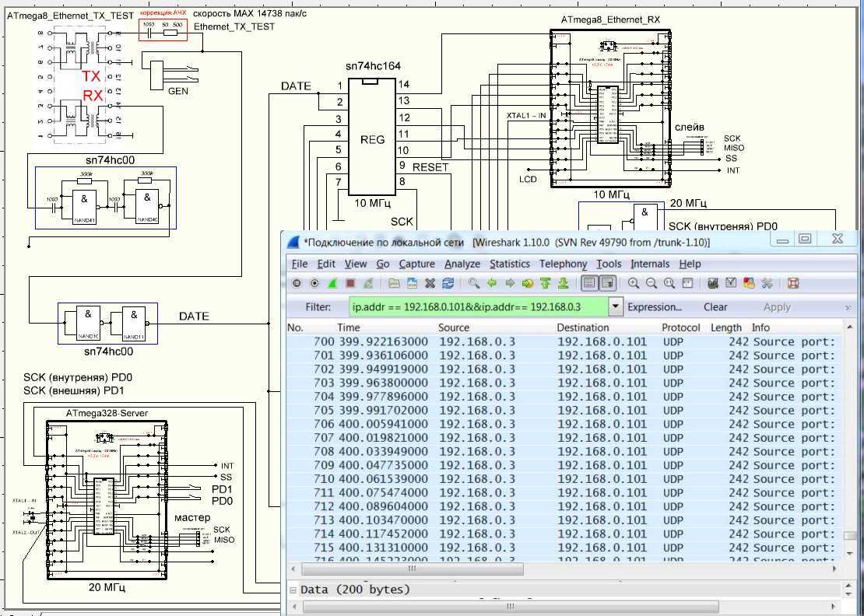This screenshot has height=616, width=864.
Task: Zoom in on packet list text
Action: click(634, 284)
